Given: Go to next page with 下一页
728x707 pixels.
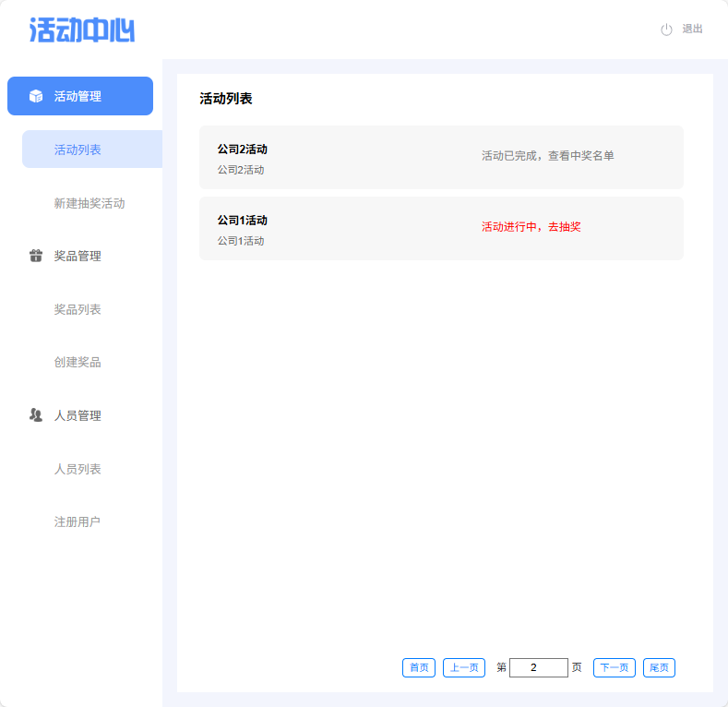Looking at the screenshot, I should (x=615, y=667).
